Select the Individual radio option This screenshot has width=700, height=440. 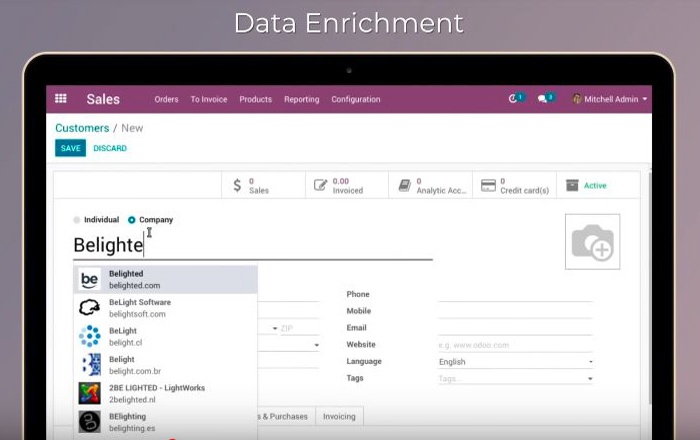coord(77,220)
